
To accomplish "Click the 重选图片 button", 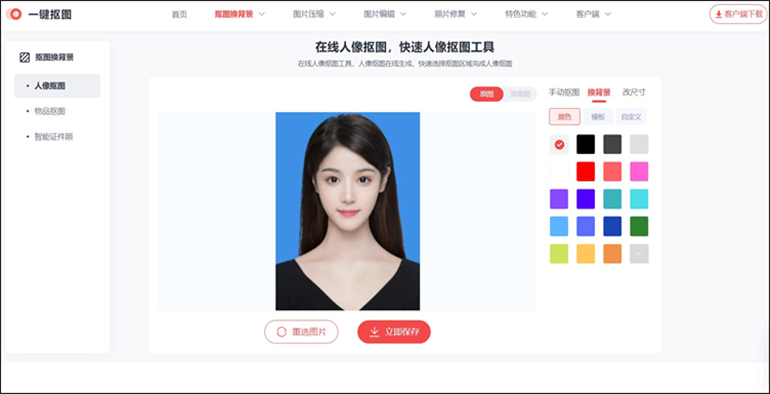I will coord(301,332).
